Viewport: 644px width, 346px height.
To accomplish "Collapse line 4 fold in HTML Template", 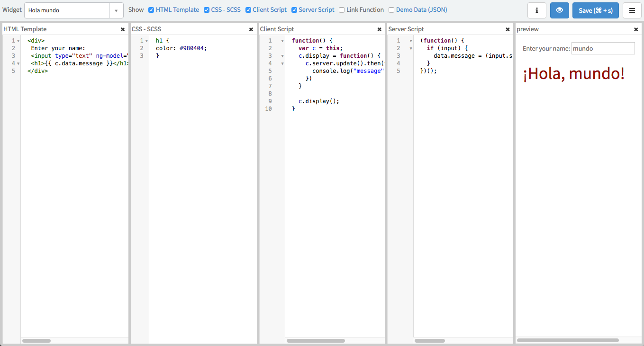I will [x=18, y=63].
